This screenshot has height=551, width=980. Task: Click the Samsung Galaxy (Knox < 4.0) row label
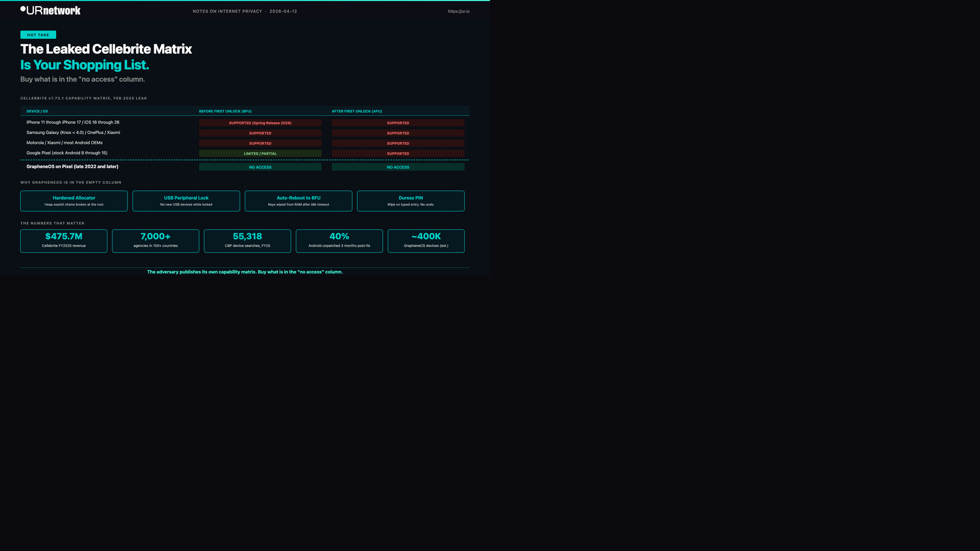coord(73,133)
